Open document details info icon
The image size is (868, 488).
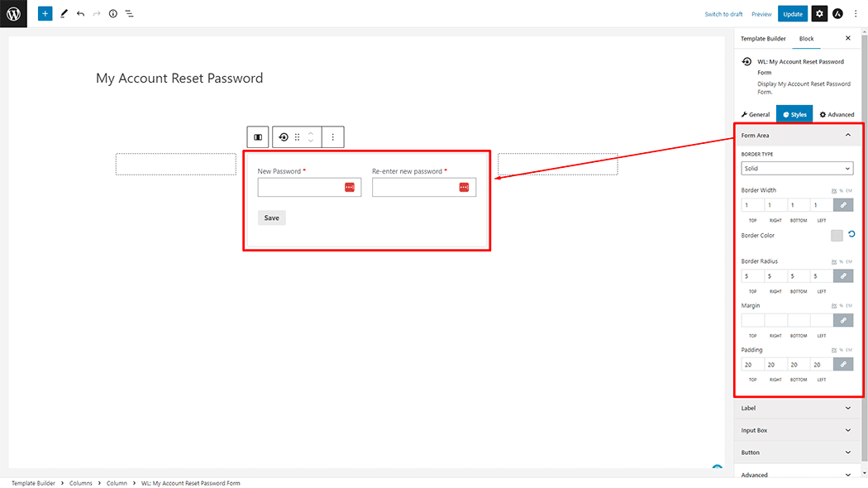pyautogui.click(x=113, y=14)
